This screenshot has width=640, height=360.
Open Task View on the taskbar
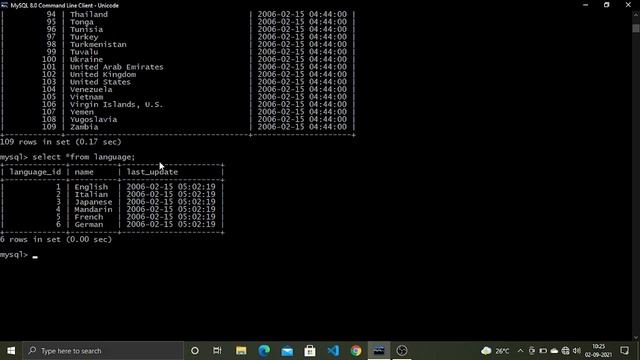pos(217,351)
